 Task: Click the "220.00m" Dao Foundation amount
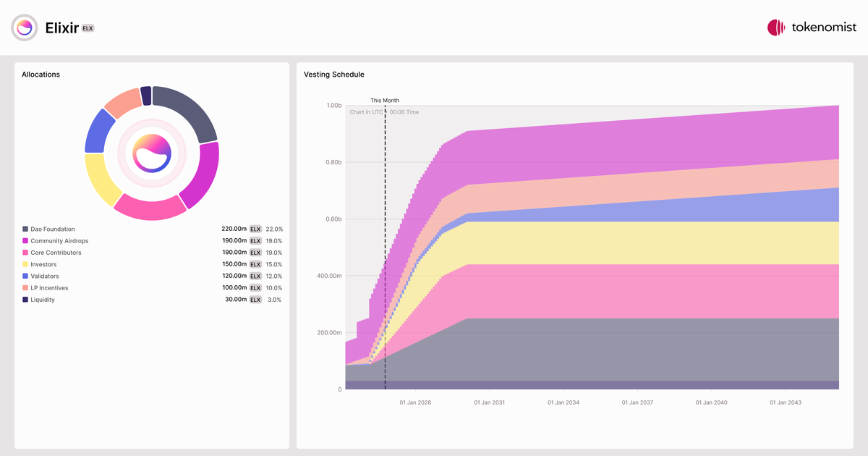(x=234, y=229)
